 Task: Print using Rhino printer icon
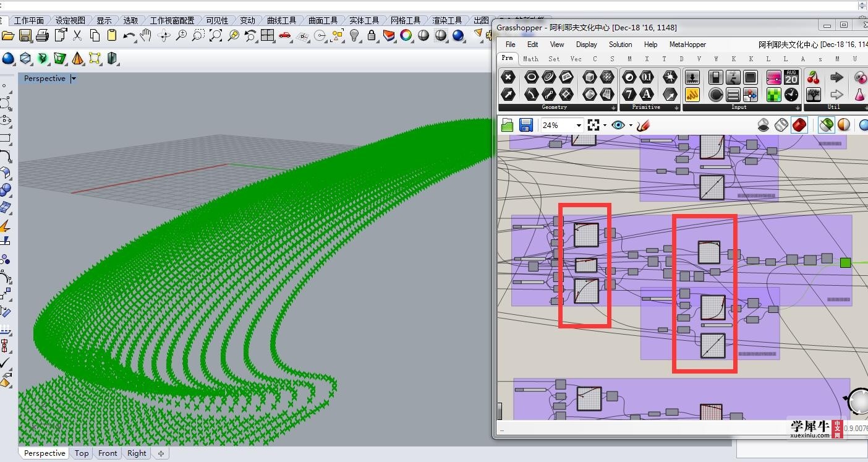pos(42,36)
